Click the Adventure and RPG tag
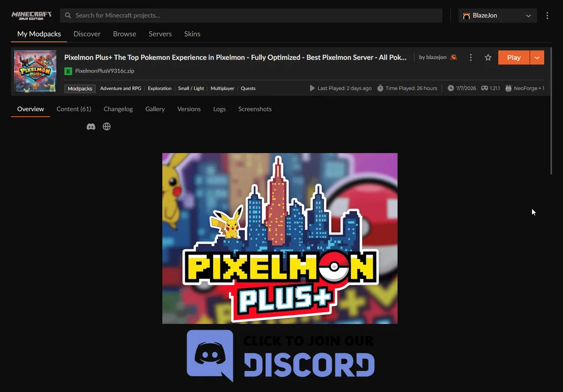This screenshot has width=563, height=392. pyautogui.click(x=121, y=88)
